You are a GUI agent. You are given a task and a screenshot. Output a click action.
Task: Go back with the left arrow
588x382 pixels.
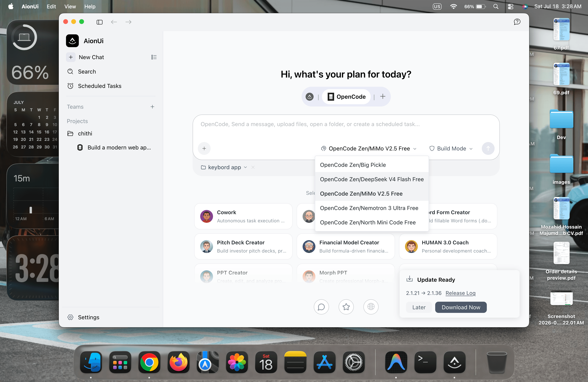point(114,22)
